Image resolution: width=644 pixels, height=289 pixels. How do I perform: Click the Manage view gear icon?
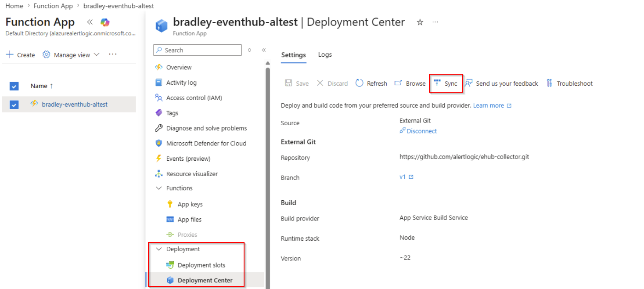pyautogui.click(x=47, y=54)
